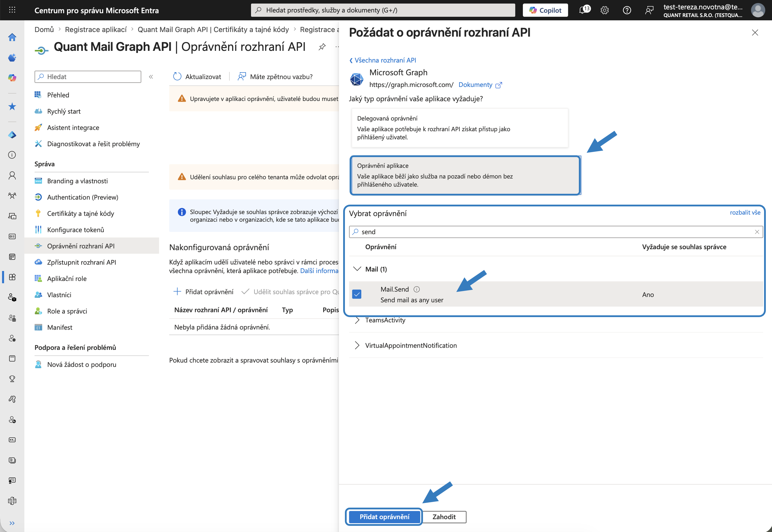Screen dimensions: 772x532
Task: Click 'rozbalit vše' to expand all permissions
Action: (x=745, y=213)
